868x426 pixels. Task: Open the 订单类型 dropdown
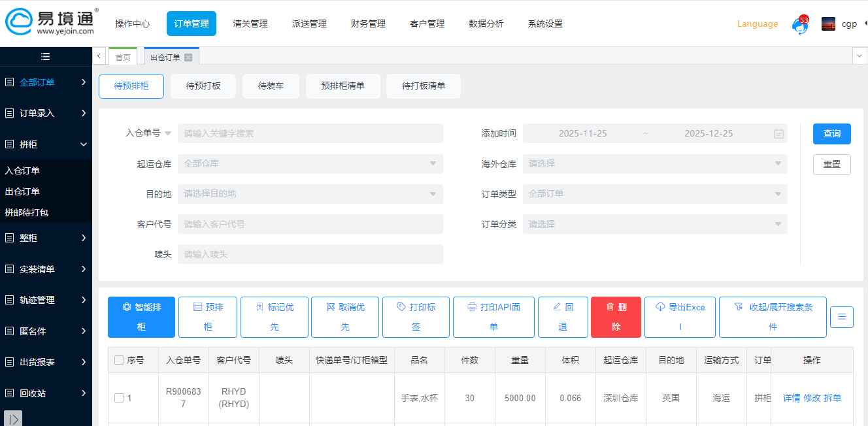tap(655, 194)
